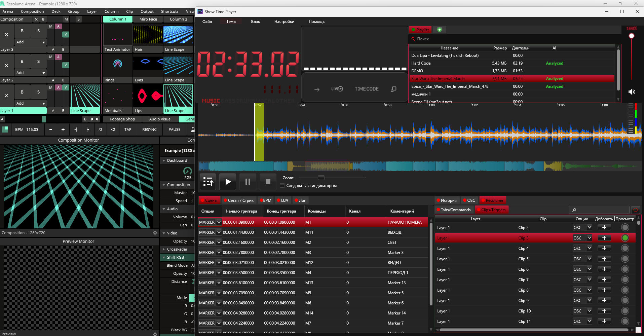Open the Footage Shop tab in Resolume
Screen dimensions: 644x336
pyautogui.click(x=122, y=119)
